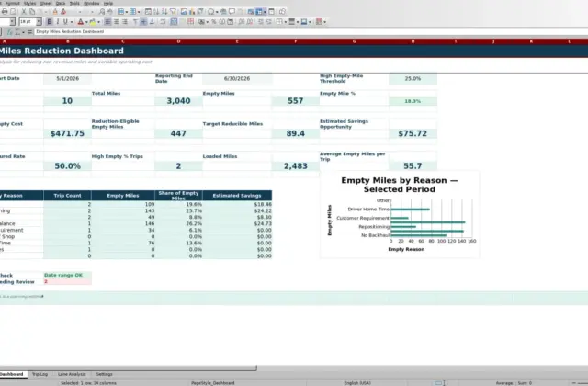Open the Data menu
Viewport: 588px width, 386px height.
(61, 3)
